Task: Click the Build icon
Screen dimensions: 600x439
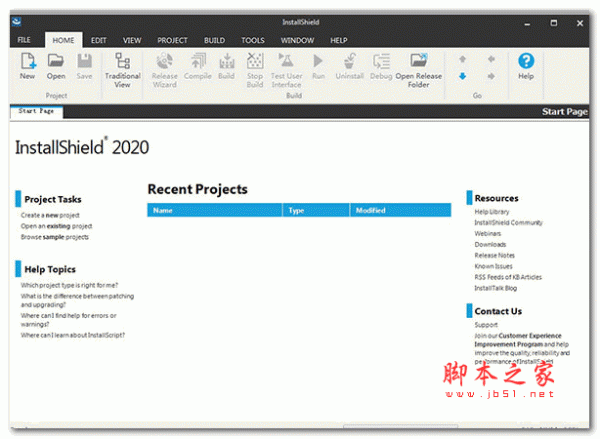Action: (x=227, y=61)
